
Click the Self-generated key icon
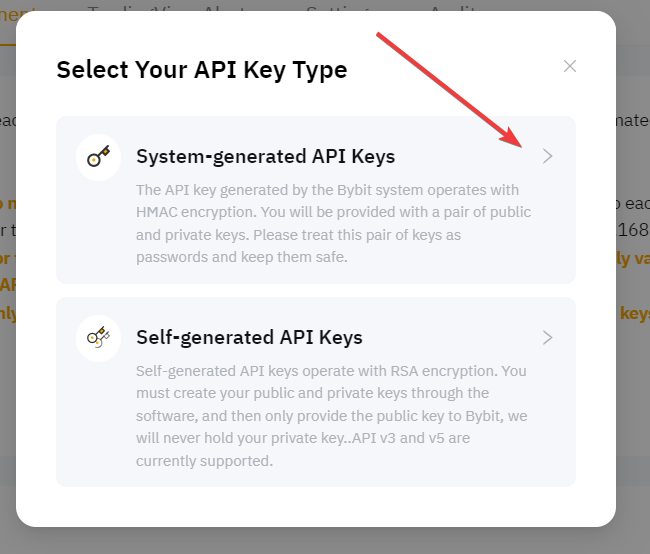(98, 338)
